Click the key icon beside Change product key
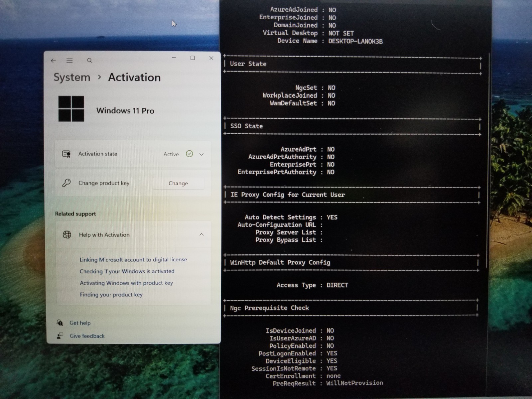Screen dimensions: 532x399 pyautogui.click(x=66, y=183)
